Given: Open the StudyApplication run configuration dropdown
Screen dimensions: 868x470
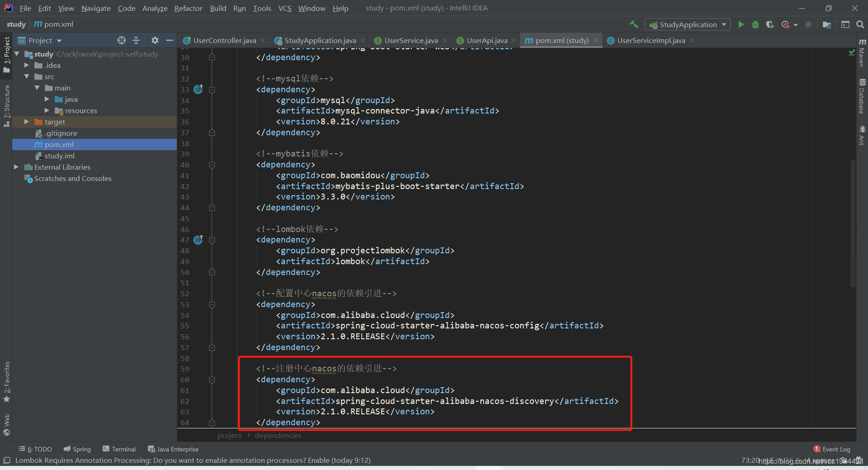Looking at the screenshot, I should [688, 24].
